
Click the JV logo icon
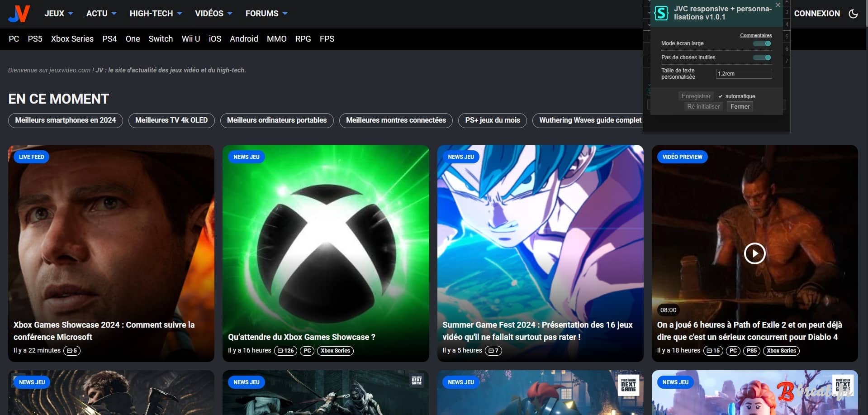coord(18,13)
